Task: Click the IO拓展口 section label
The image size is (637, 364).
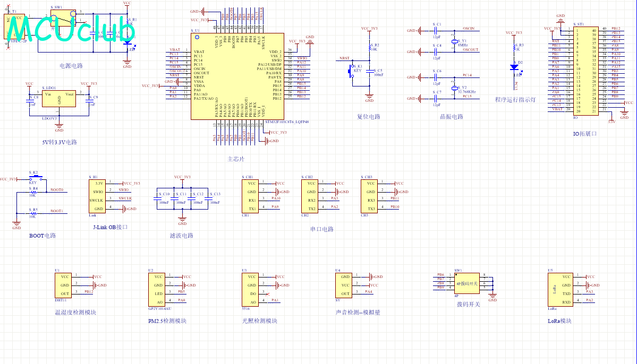Action: [584, 134]
